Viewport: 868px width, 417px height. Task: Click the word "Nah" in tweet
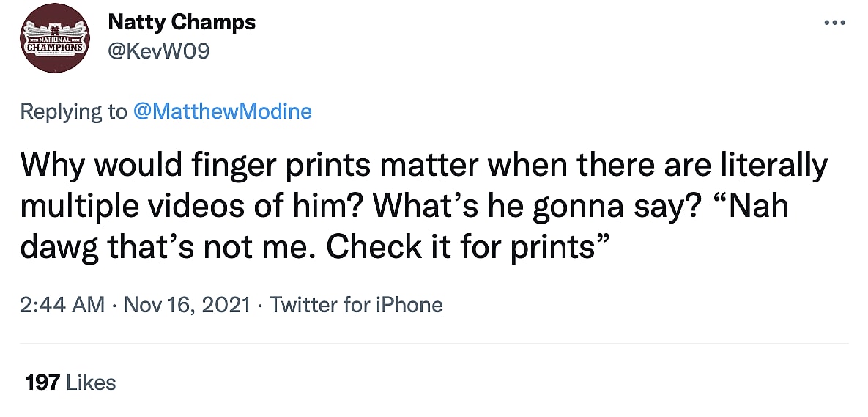point(755,207)
